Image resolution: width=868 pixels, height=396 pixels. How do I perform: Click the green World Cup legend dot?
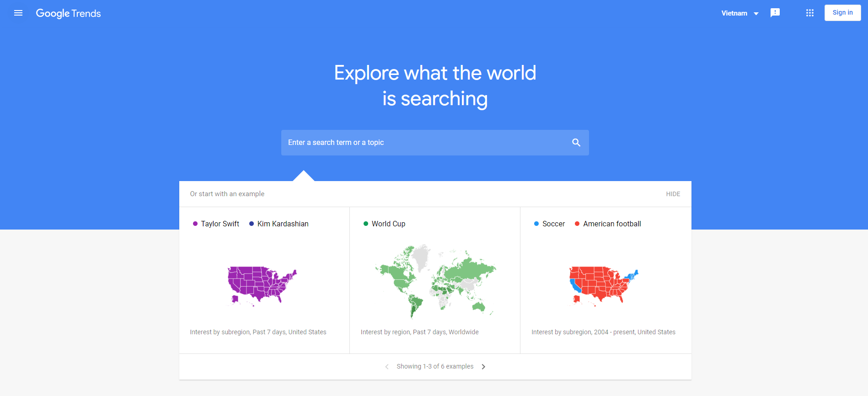(x=365, y=224)
